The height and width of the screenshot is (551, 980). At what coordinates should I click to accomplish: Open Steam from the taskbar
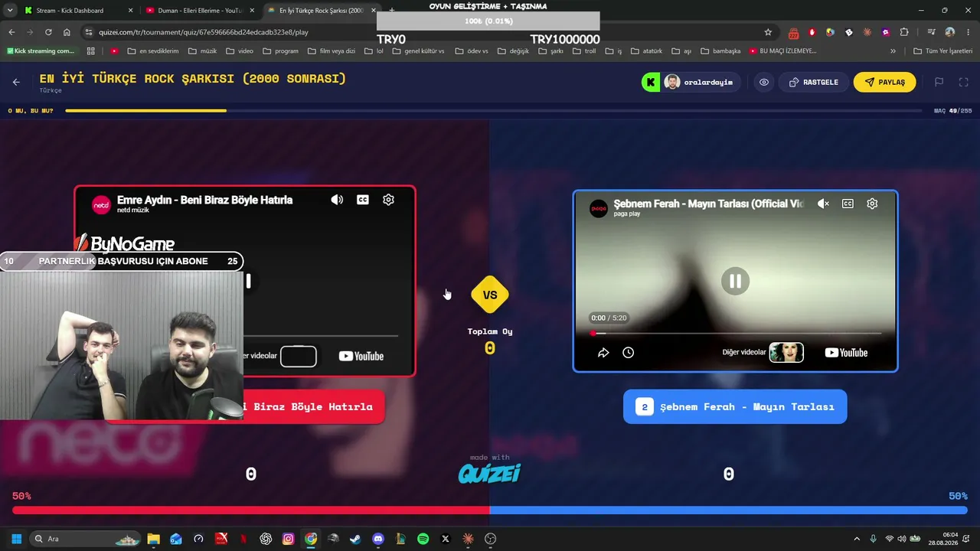[x=355, y=539]
